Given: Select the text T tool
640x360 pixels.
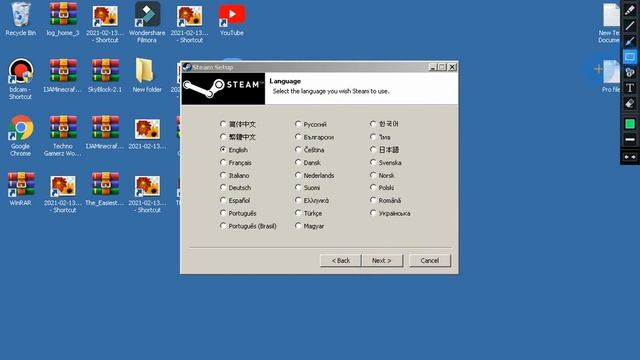Looking at the screenshot, I should coord(630,88).
